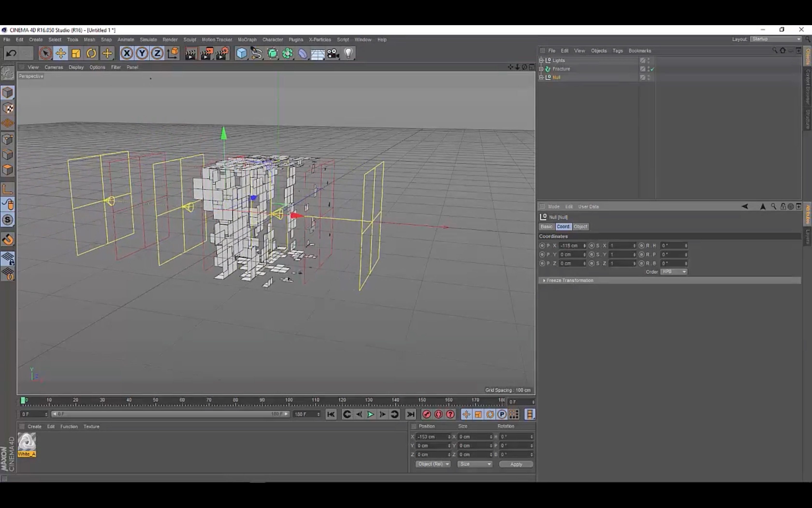The width and height of the screenshot is (812, 508).
Task: Play the animation forwards
Action: click(370, 414)
